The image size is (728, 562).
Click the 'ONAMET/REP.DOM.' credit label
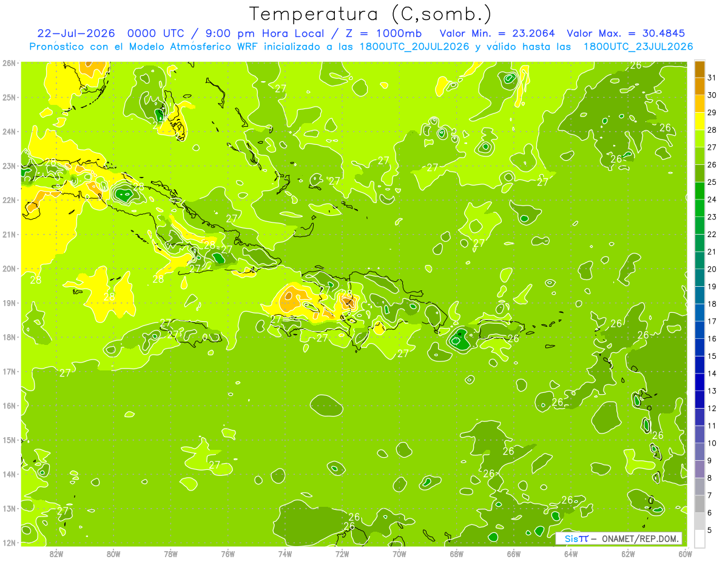tap(641, 538)
